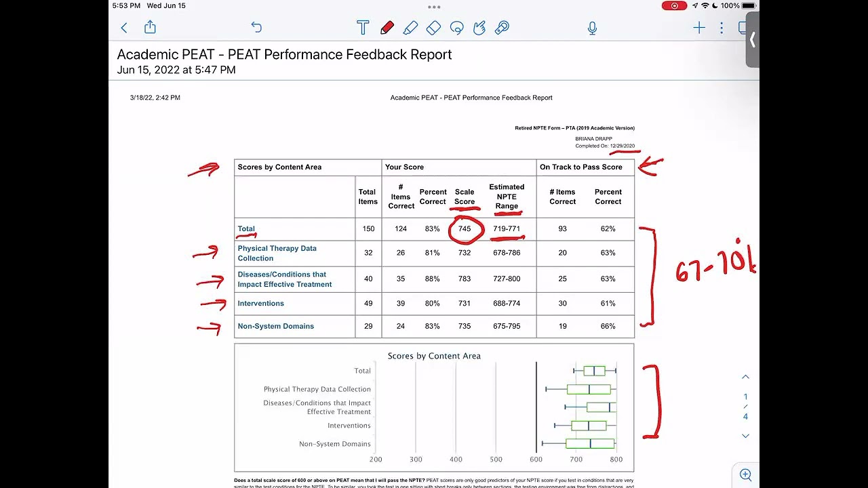Tap the completed date 12/29/2020
868x488 pixels.
pyautogui.click(x=623, y=146)
